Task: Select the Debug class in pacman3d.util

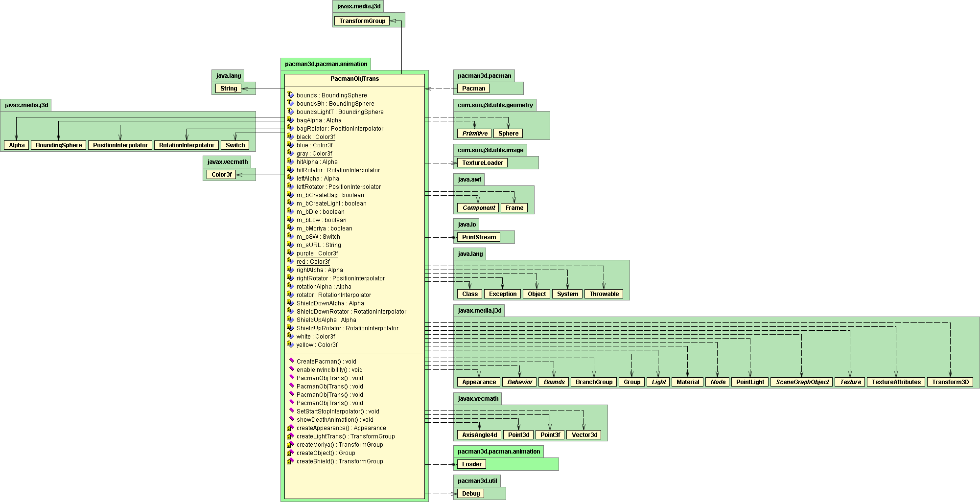Action: (x=470, y=494)
